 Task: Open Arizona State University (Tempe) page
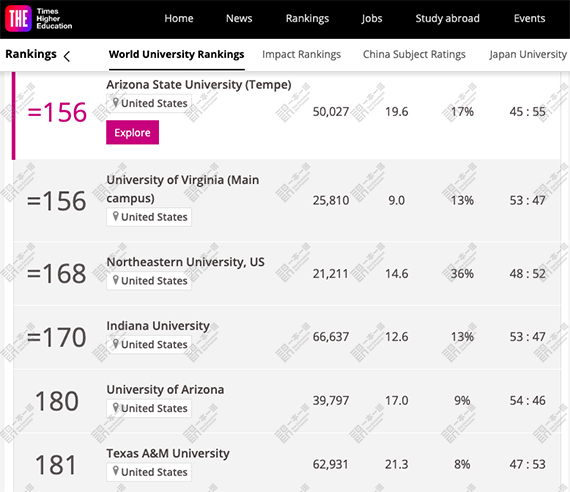pyautogui.click(x=199, y=85)
